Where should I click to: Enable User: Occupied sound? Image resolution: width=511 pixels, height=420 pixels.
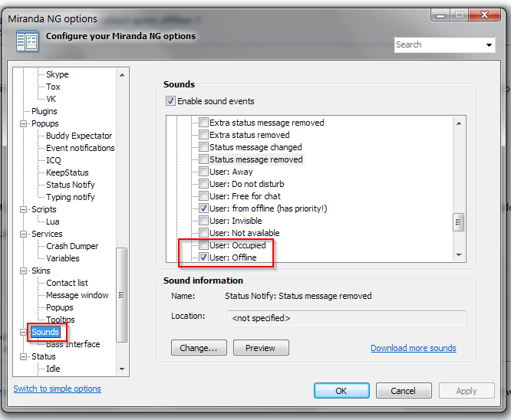pyautogui.click(x=203, y=245)
